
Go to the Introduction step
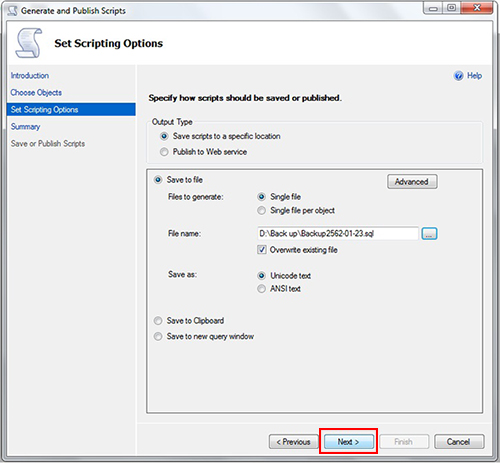pyautogui.click(x=30, y=76)
